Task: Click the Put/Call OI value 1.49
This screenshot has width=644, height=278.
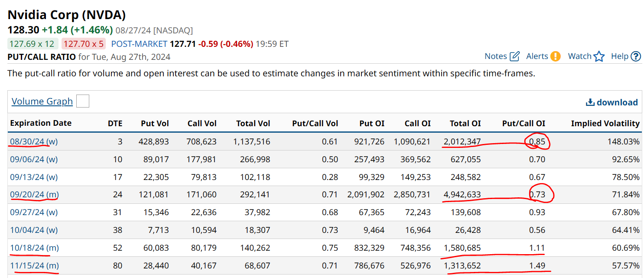Action: [x=537, y=265]
